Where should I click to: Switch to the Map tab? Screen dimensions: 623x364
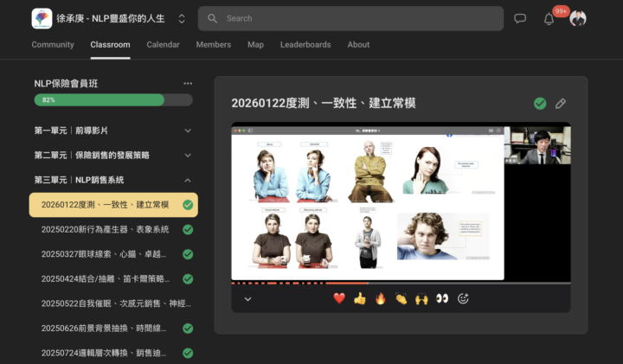point(255,44)
